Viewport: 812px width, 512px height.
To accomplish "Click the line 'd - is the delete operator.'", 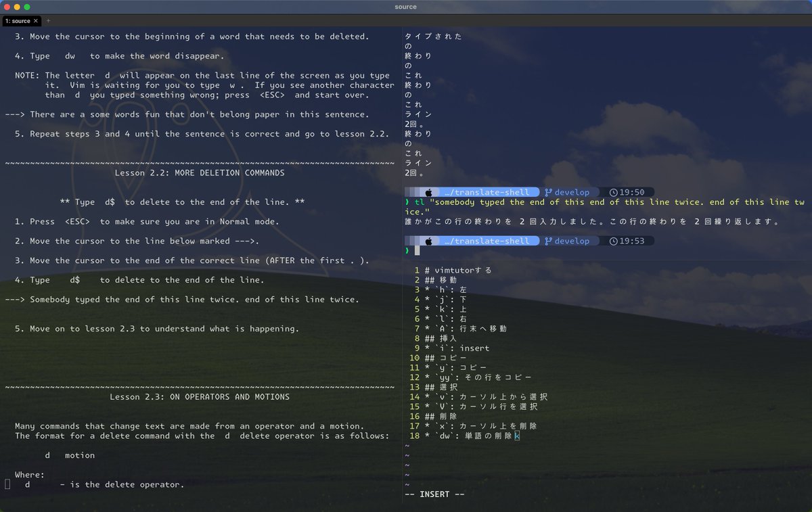I will tap(104, 485).
